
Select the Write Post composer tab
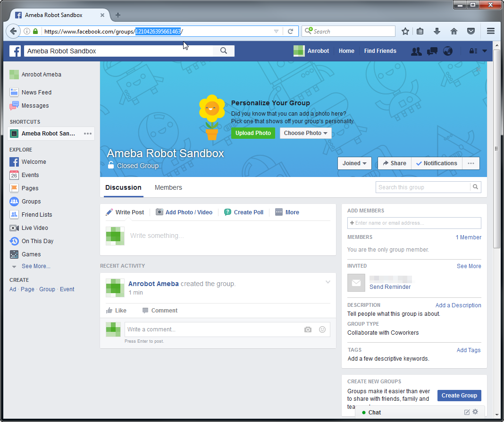[125, 212]
